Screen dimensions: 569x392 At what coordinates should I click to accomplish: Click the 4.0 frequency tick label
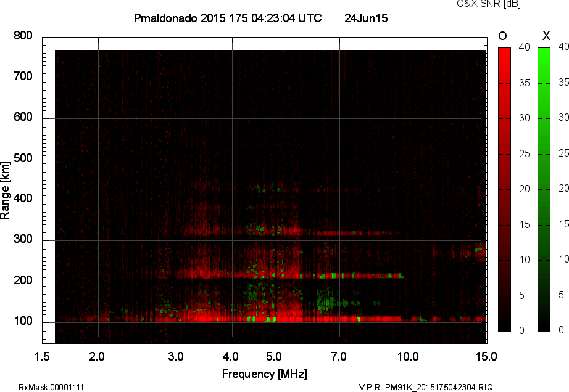230,357
